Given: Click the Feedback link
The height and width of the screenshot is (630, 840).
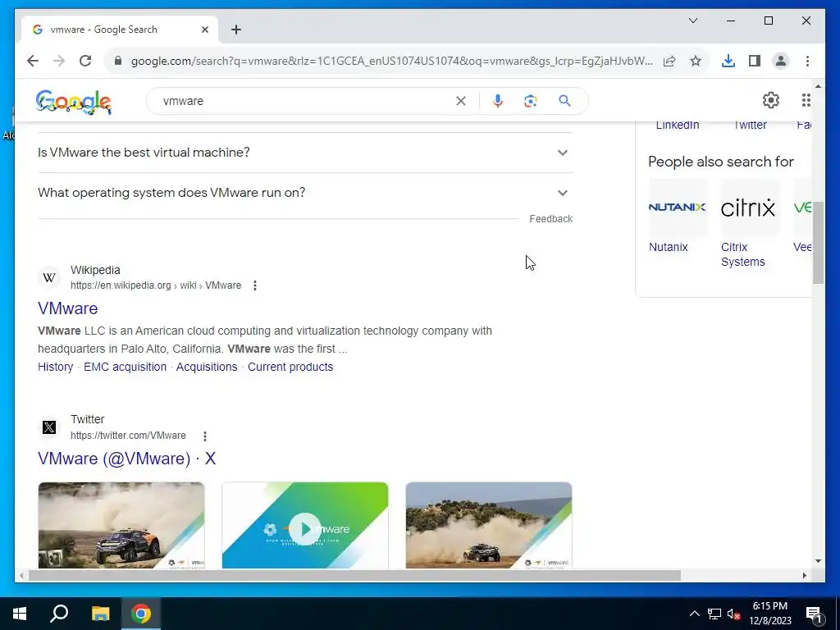Looking at the screenshot, I should [x=550, y=218].
